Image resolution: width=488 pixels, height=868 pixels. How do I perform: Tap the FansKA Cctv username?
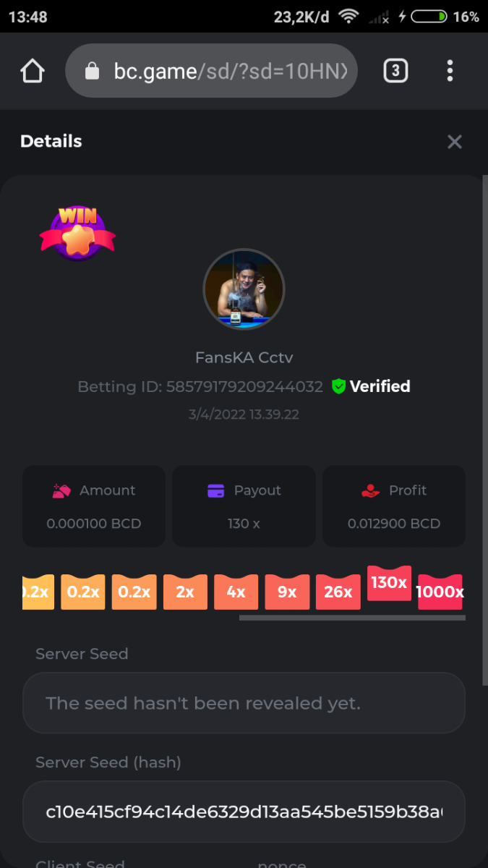tap(244, 357)
